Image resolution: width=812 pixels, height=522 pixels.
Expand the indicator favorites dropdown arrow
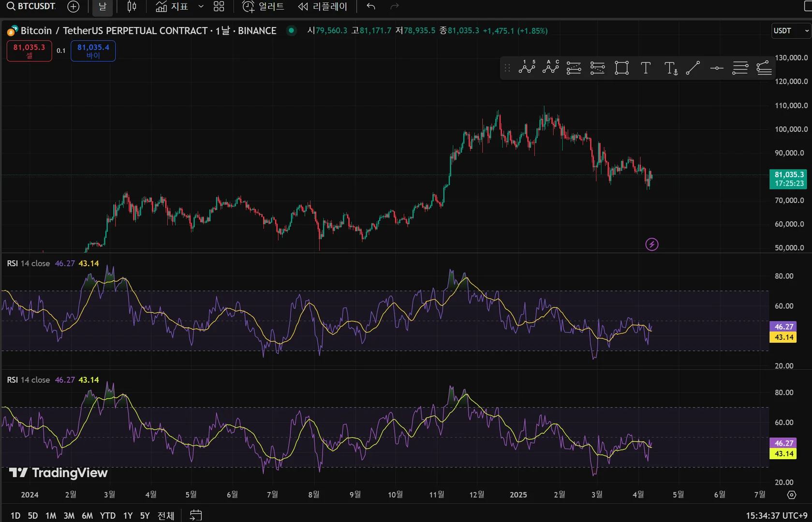201,7
